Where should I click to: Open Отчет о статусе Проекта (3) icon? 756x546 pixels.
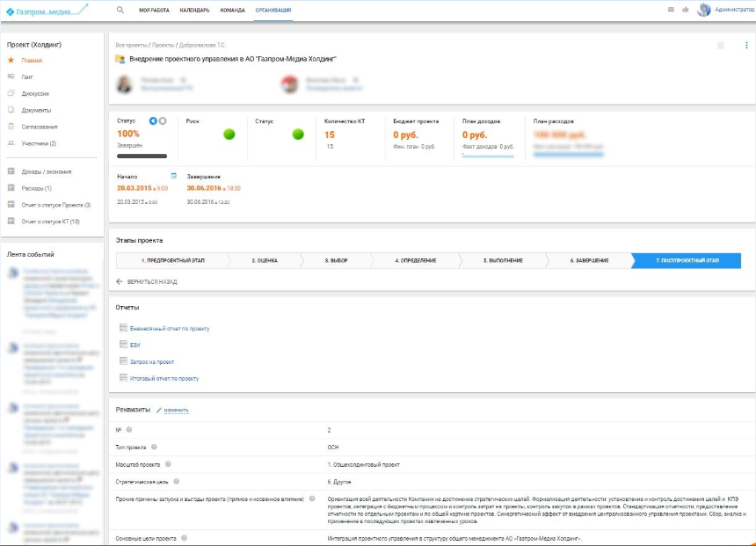pos(11,205)
